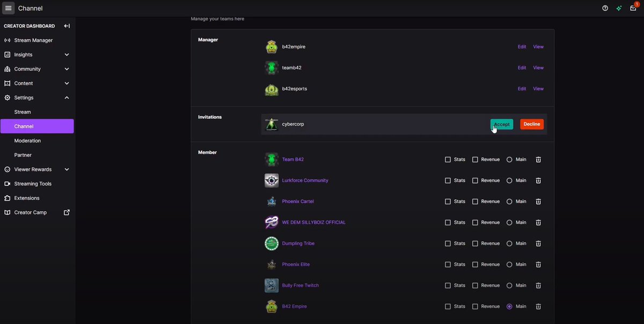
Task: Select Main radio for B42 Empire
Action: point(509,306)
